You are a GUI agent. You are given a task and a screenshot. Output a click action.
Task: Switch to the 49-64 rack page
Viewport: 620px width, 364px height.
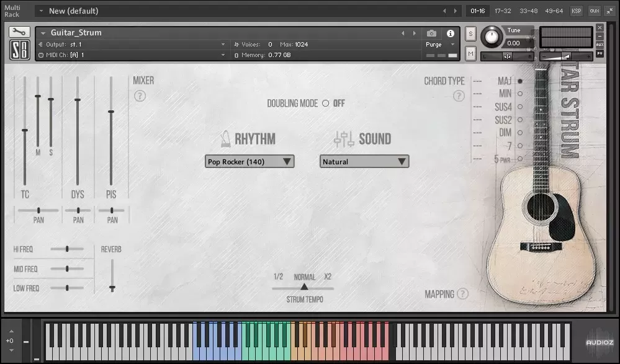pos(554,11)
